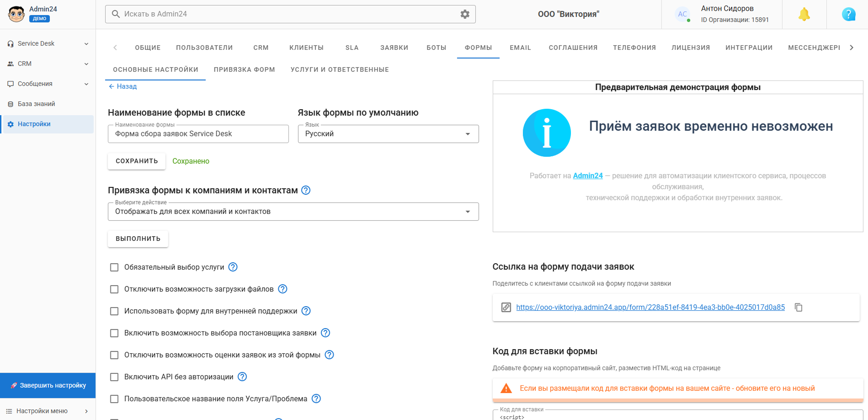Check Отключить возможность загрузки файлов
The image size is (868, 420).
point(114,289)
